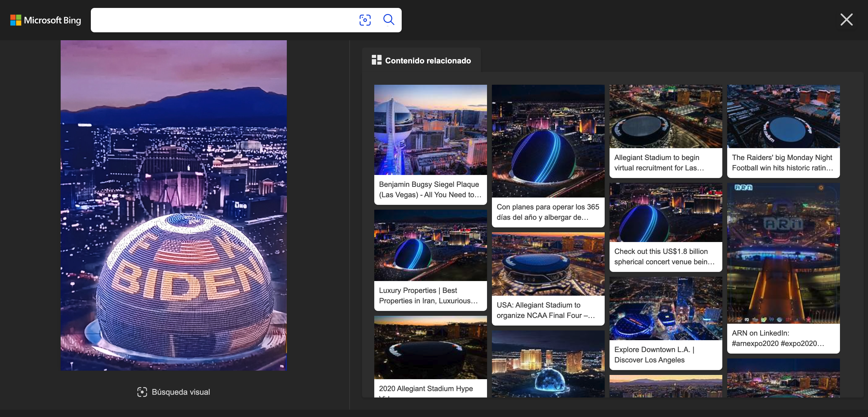Open the Con planes para operar result thumbnail
This screenshot has width=868, height=417.
[x=548, y=141]
